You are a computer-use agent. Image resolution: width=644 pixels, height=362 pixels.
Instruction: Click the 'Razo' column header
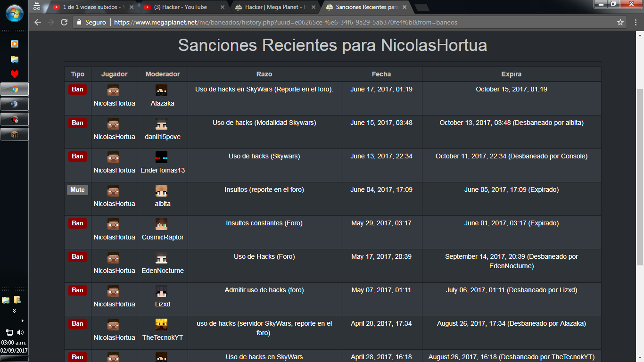pos(264,74)
